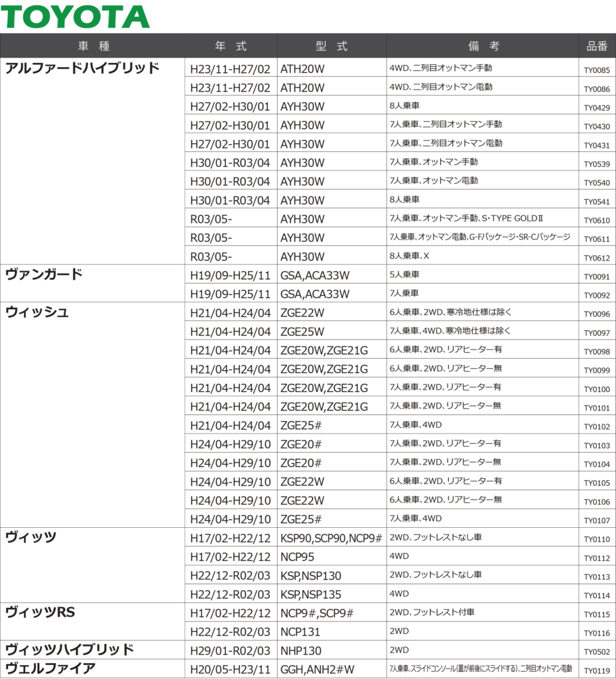Click model code NHP130
The image size is (616, 679).
click(x=301, y=651)
